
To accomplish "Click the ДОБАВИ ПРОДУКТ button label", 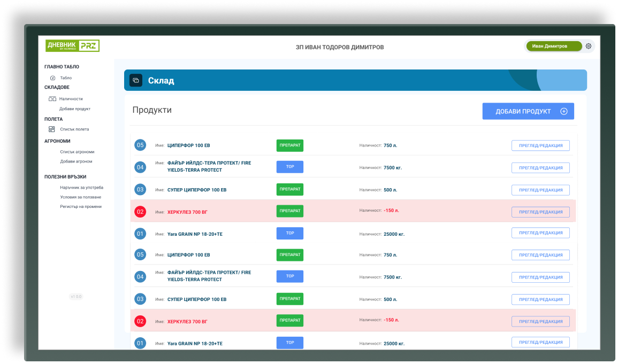I will point(523,111).
